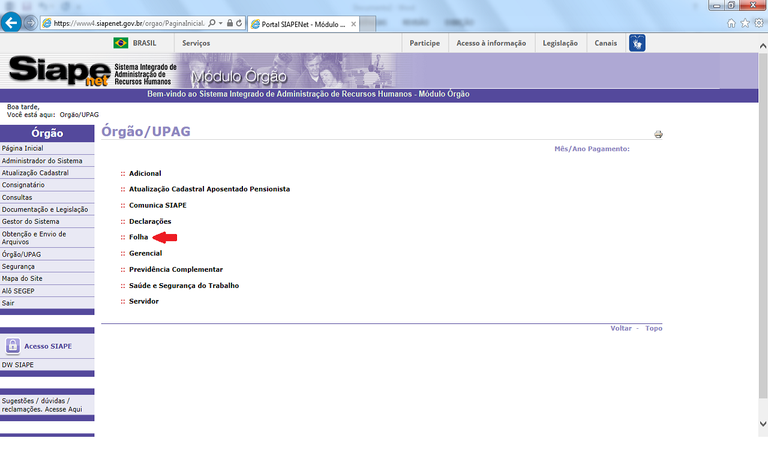Open Acesso à informação menu item
Screen dimensions: 768x456
pyautogui.click(x=491, y=43)
